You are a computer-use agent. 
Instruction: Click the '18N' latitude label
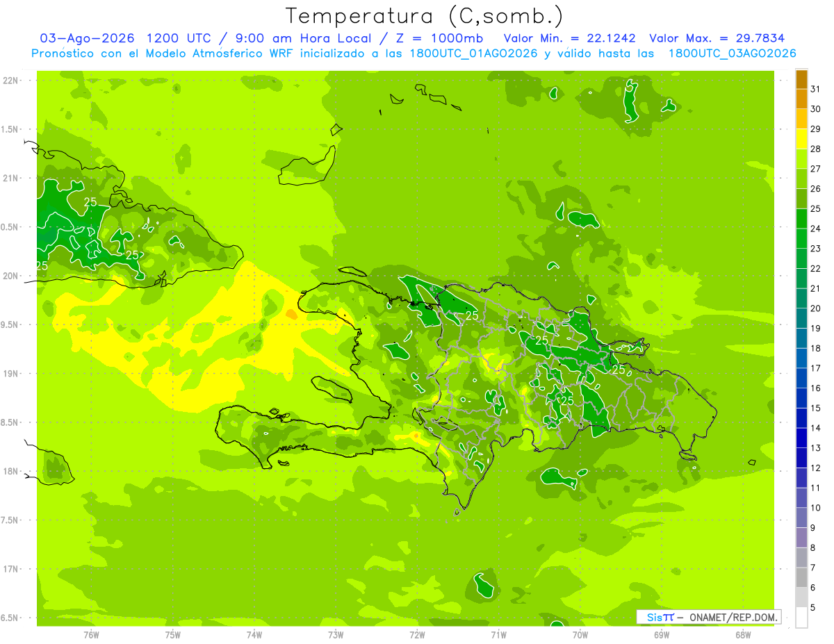[x=10, y=471]
